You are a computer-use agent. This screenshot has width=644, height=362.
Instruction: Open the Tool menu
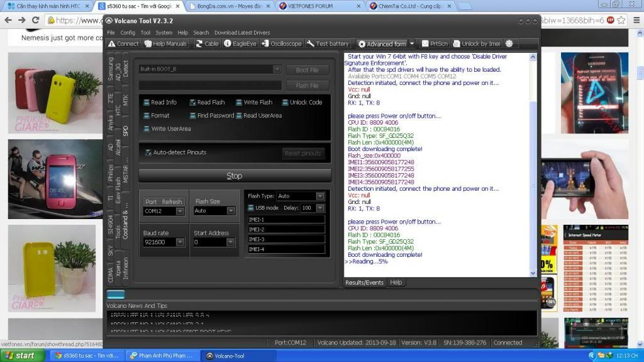145,33
